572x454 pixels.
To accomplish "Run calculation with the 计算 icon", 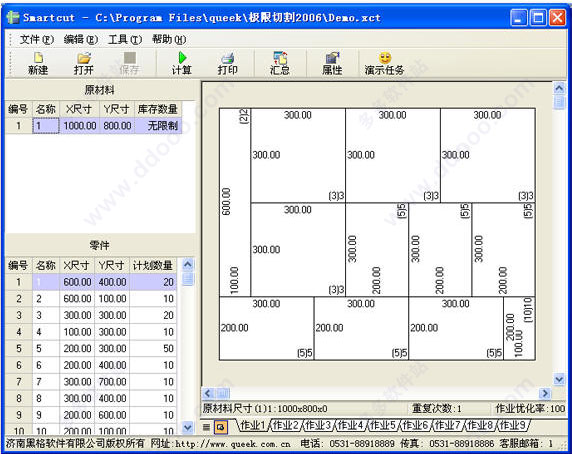I will coord(182,63).
